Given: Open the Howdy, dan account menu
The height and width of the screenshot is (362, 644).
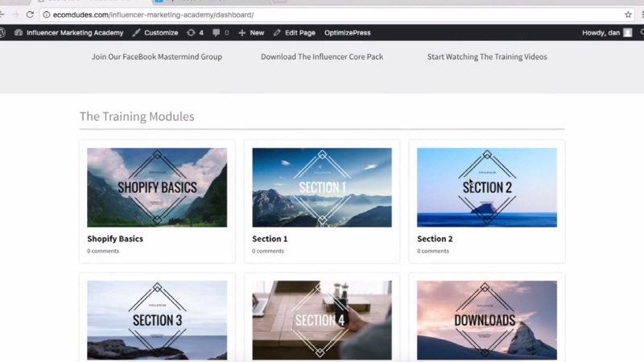Looking at the screenshot, I should coord(607,33).
